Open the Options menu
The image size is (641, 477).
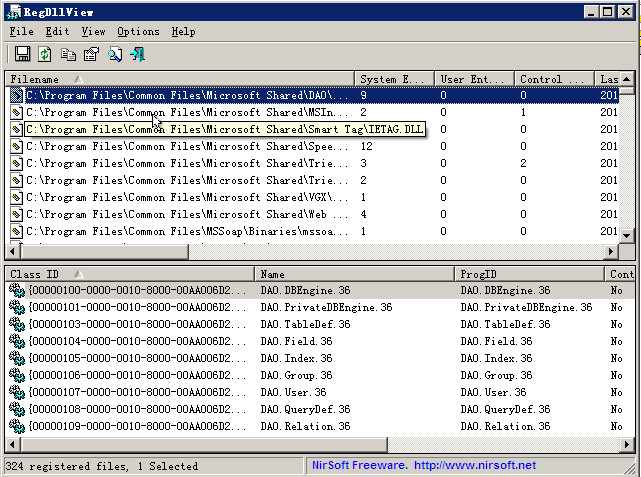[138, 31]
